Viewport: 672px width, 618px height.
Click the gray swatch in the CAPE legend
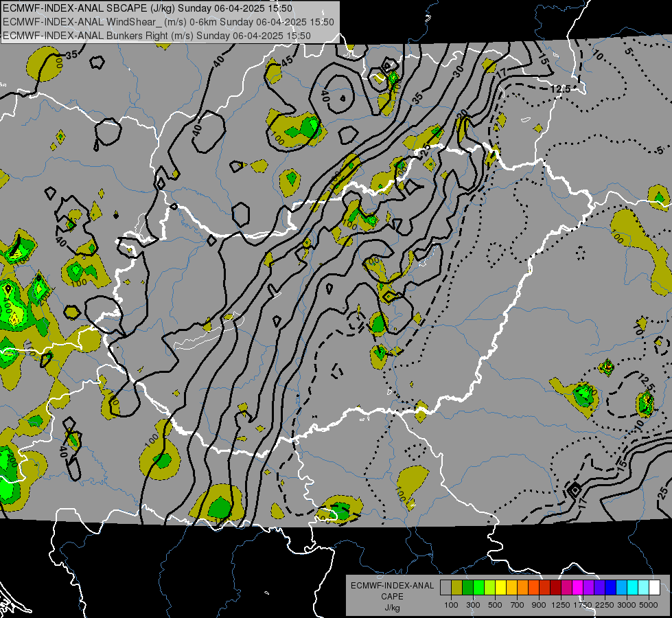click(445, 587)
